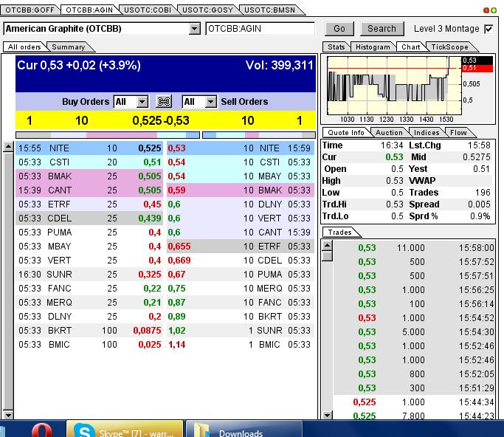Open Opera browser from the taskbar
Viewport: 504px width, 437px height.
44,430
